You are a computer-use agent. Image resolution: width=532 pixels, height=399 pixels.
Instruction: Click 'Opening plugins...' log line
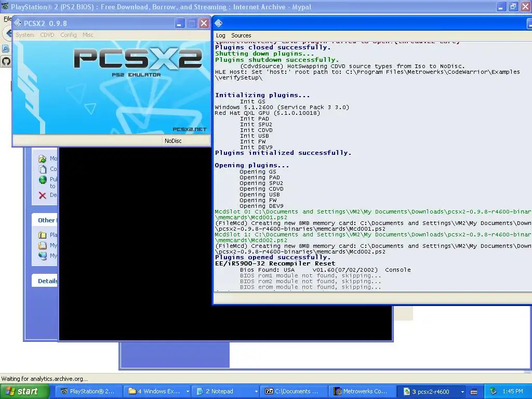(252, 165)
